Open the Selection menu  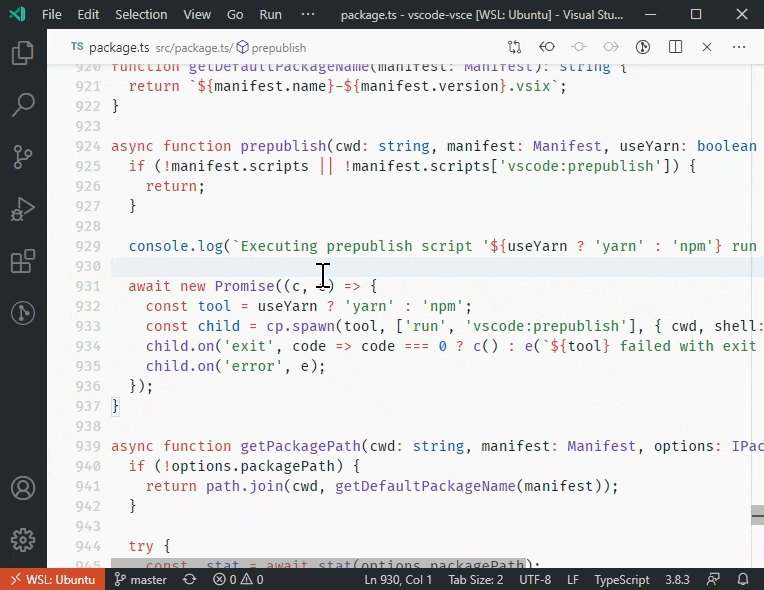(141, 15)
